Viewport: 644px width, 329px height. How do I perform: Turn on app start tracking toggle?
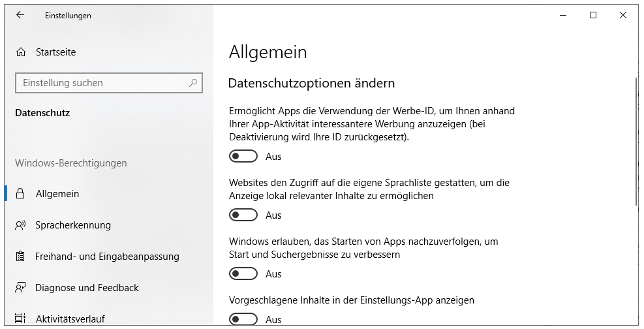[243, 274]
